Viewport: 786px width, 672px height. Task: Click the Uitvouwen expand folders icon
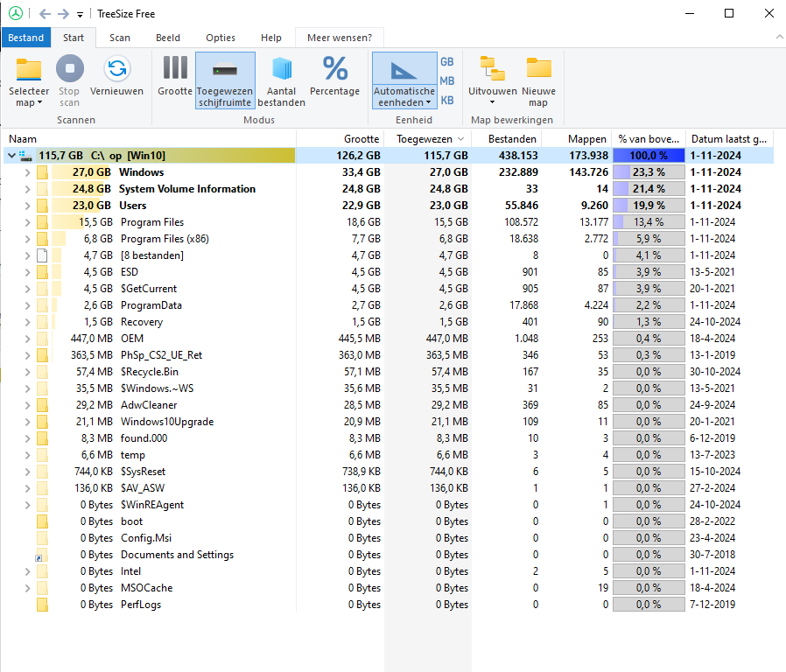pyautogui.click(x=492, y=70)
